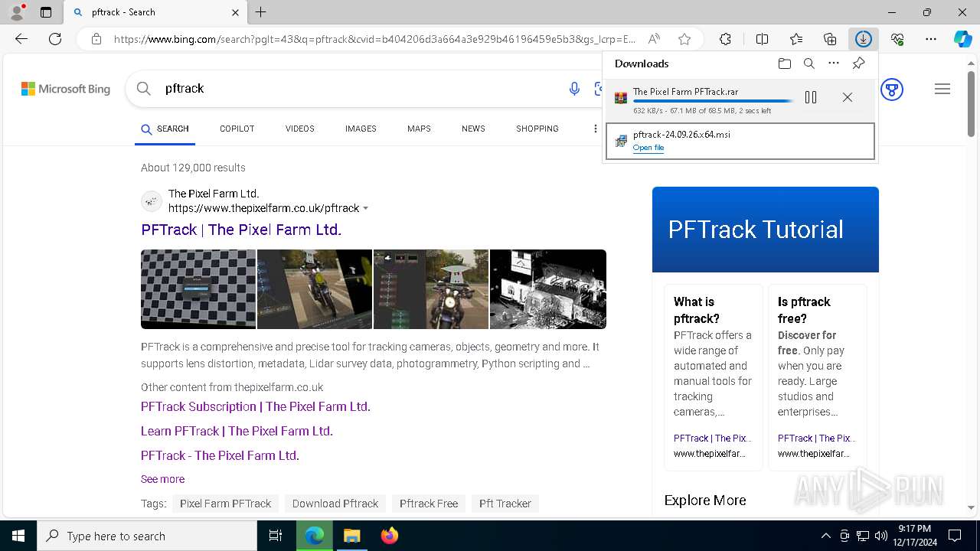Select Pixel Farm PFTrack tag
Screen dimensions: 980x551
225,504
